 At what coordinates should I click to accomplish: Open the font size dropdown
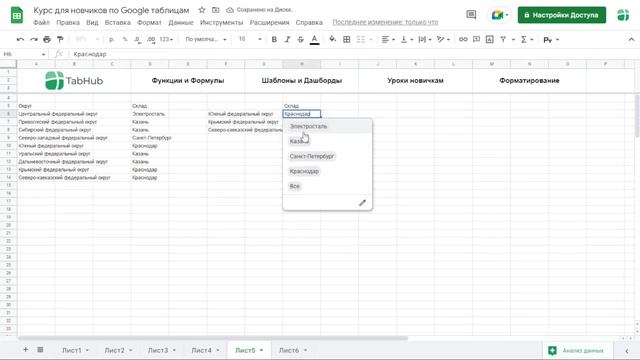(x=249, y=40)
